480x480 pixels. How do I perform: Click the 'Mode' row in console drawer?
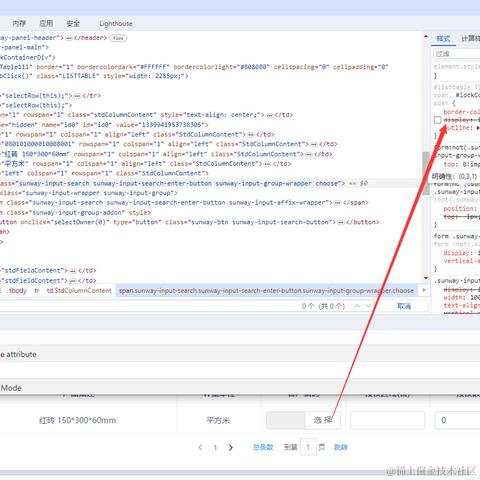pyautogui.click(x=240, y=388)
